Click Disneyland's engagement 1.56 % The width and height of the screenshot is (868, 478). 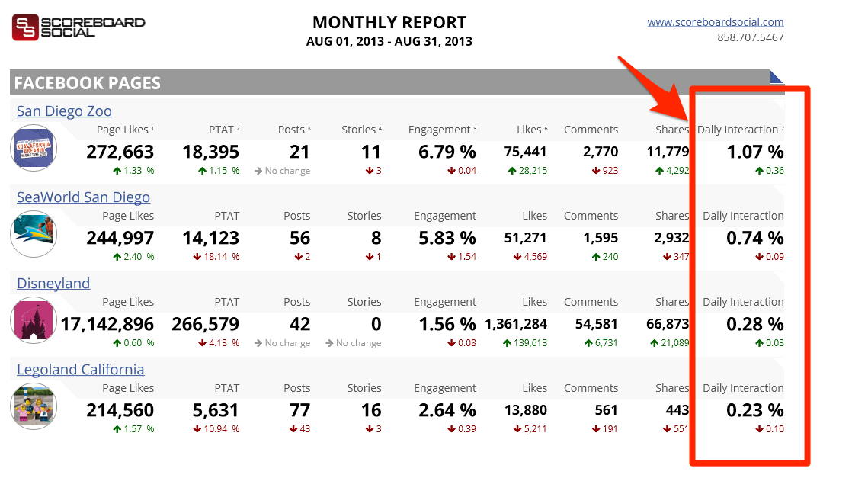[447, 324]
